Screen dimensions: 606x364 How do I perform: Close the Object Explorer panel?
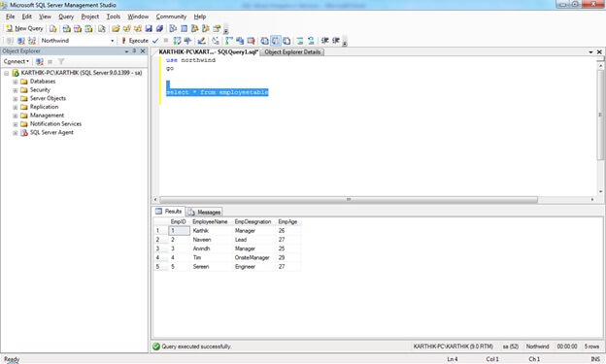point(143,51)
